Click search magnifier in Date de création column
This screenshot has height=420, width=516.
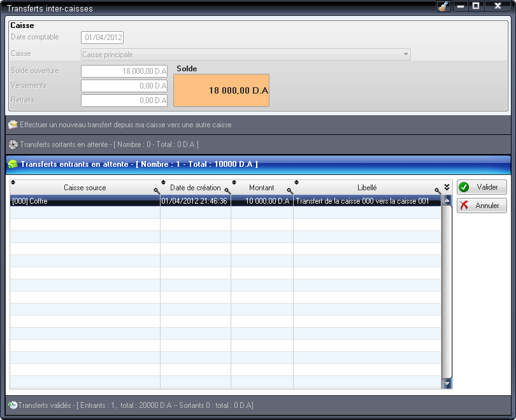pyautogui.click(x=227, y=191)
